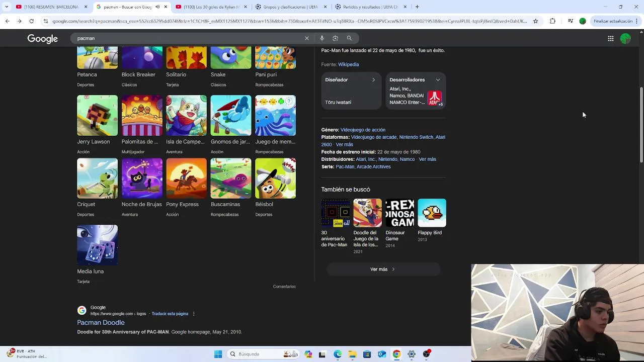Image resolution: width=644 pixels, height=362 pixels.
Task: Submit the search using the magnifier icon
Action: pyautogui.click(x=349, y=38)
